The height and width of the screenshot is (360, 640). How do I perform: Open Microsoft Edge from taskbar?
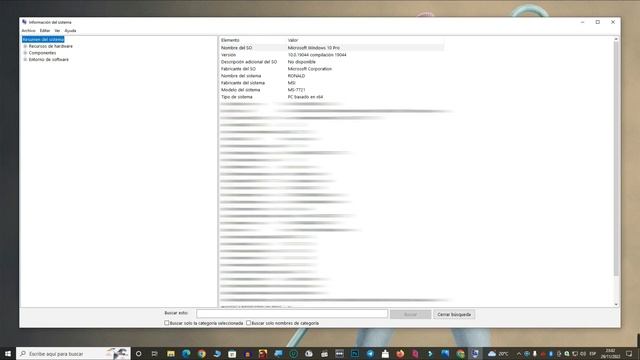(186, 353)
